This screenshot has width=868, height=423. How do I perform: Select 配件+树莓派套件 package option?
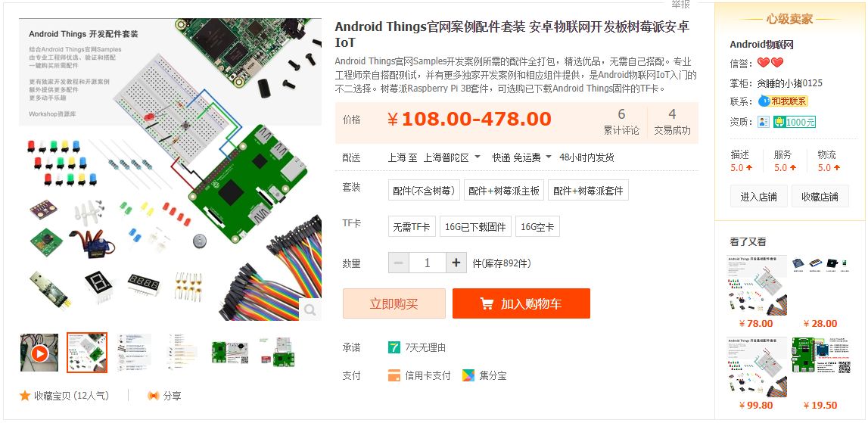click(588, 191)
